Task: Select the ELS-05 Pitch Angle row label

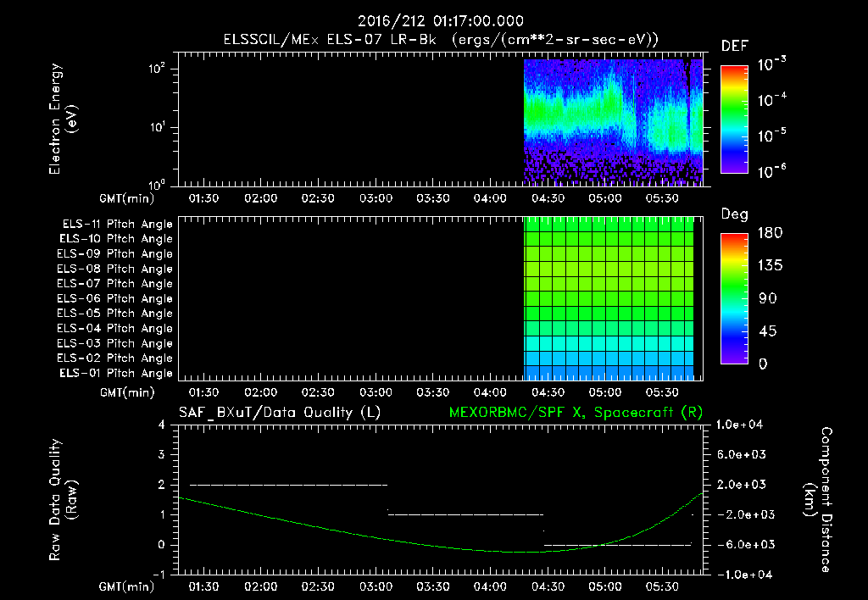Action: click(114, 314)
